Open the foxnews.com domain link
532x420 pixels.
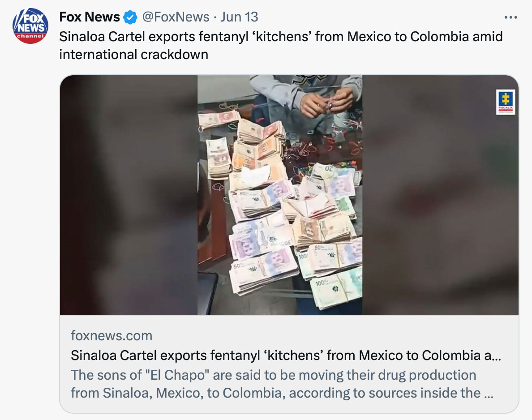point(112,335)
